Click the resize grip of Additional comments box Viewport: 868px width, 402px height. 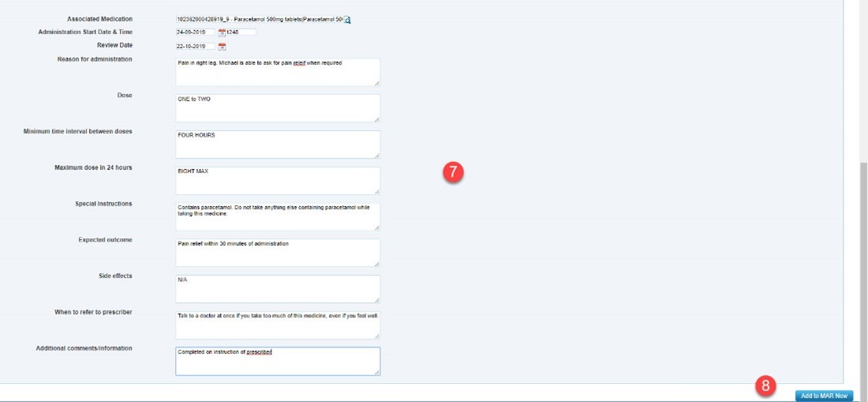376,372
